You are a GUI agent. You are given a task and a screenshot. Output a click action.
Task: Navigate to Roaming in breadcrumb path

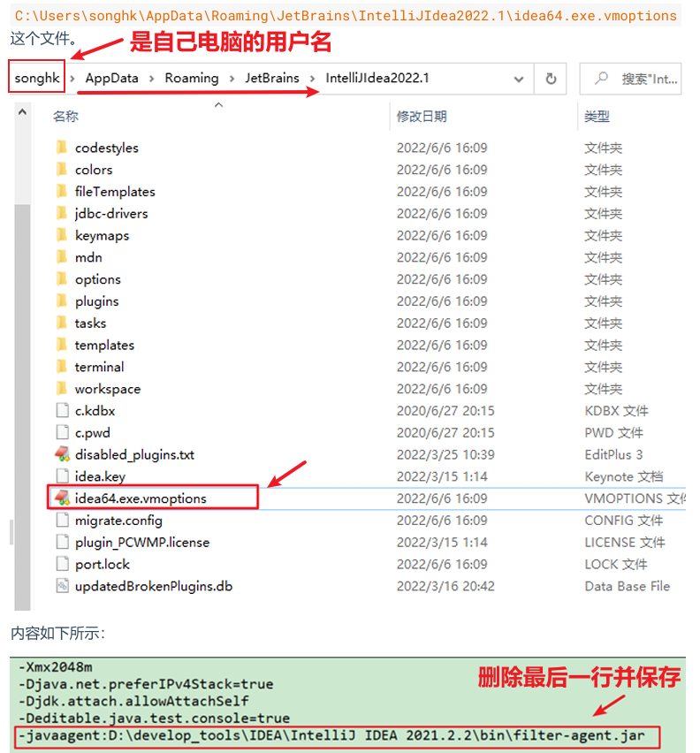click(191, 78)
